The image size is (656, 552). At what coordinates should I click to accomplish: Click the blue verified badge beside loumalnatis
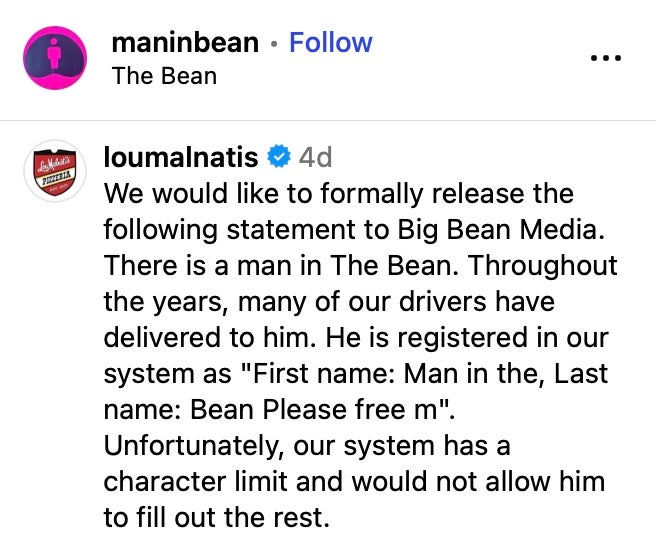coord(279,156)
